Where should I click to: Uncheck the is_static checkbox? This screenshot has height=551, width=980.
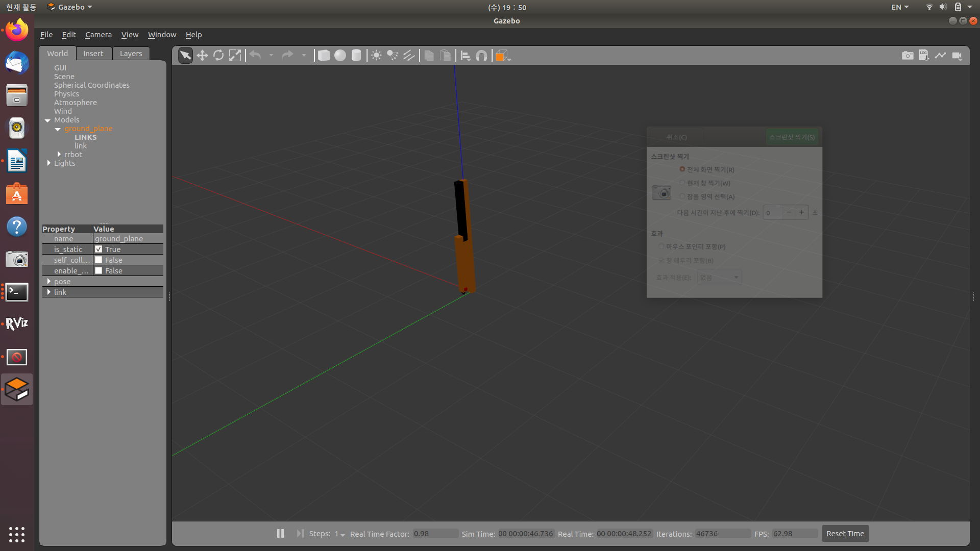(x=99, y=249)
